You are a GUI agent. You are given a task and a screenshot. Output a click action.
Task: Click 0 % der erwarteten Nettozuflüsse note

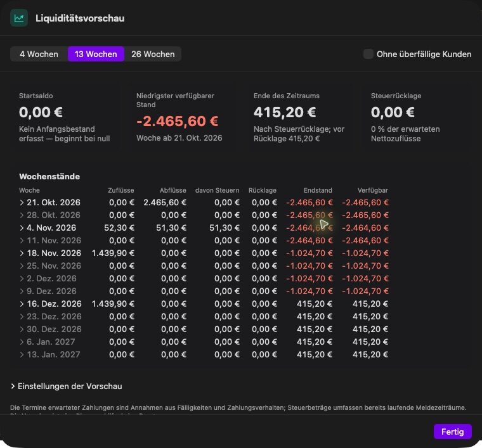(x=405, y=134)
